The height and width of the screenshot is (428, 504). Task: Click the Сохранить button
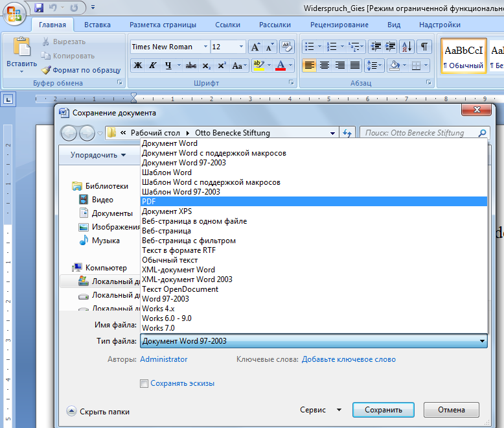coord(384,410)
